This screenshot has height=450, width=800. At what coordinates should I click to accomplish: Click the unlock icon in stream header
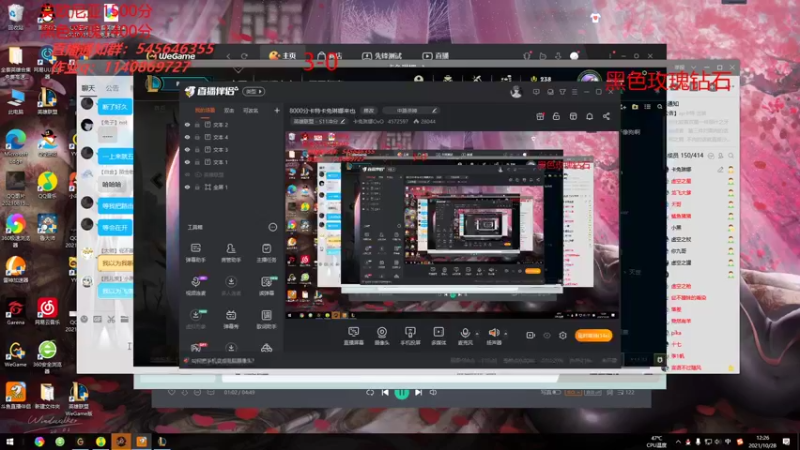click(x=556, y=116)
